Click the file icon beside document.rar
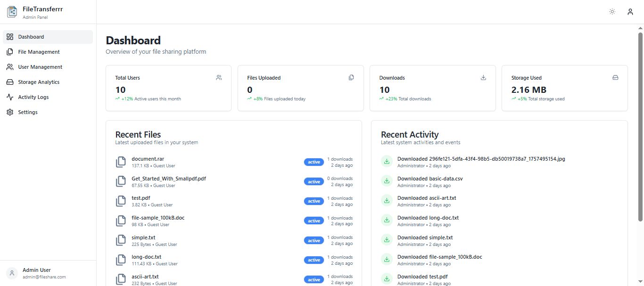 tap(121, 162)
